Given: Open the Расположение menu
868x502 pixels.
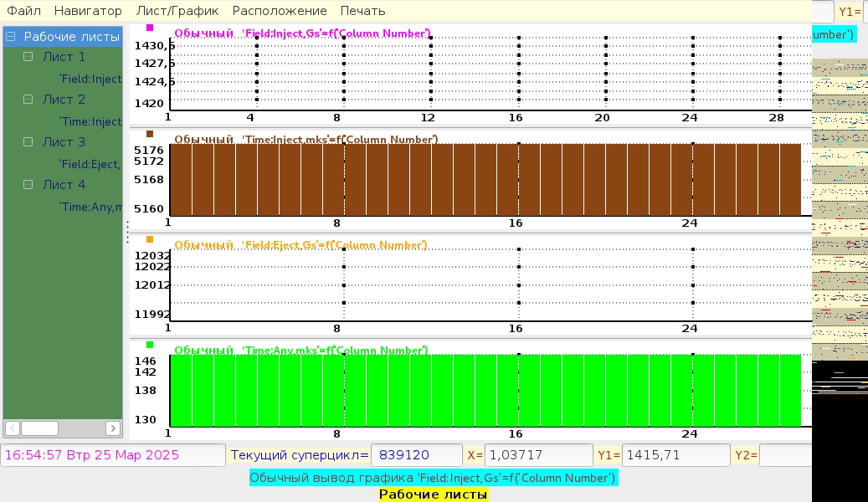Looking at the screenshot, I should click(280, 11).
